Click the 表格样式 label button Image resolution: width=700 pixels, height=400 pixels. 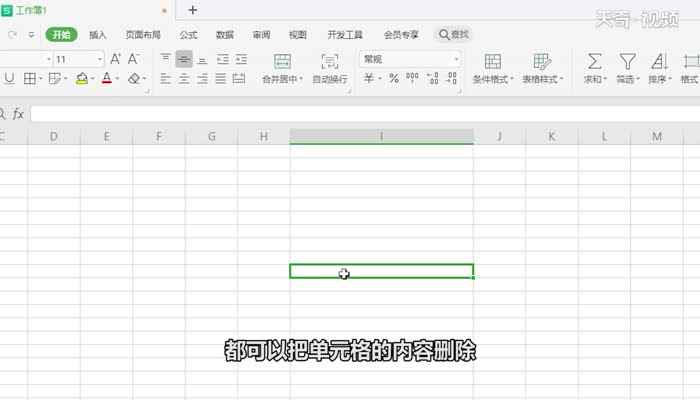click(x=542, y=79)
